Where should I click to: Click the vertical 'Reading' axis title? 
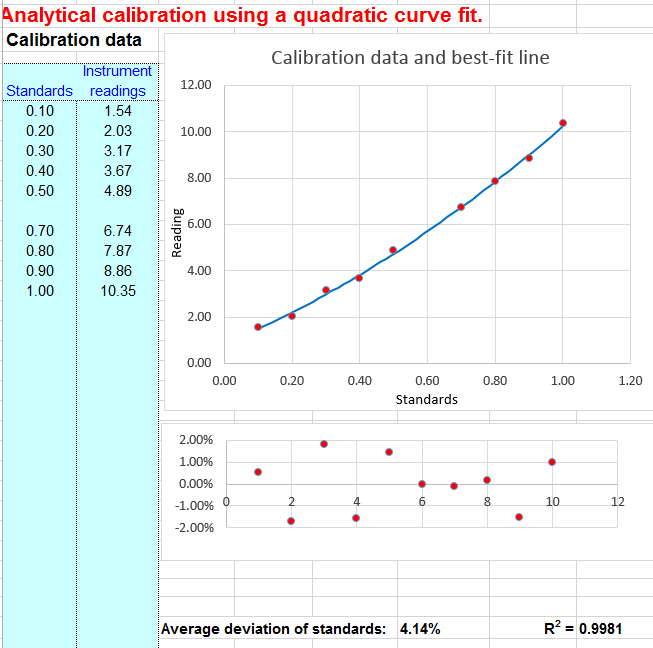(177, 233)
